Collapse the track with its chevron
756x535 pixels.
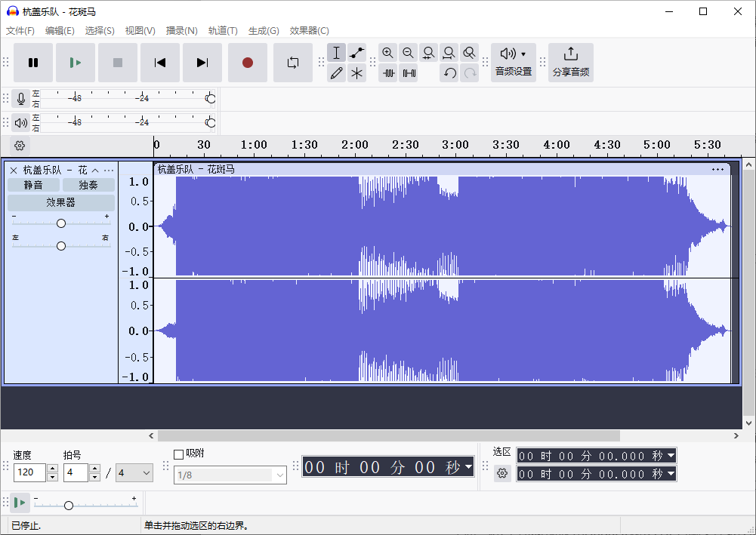(x=95, y=170)
